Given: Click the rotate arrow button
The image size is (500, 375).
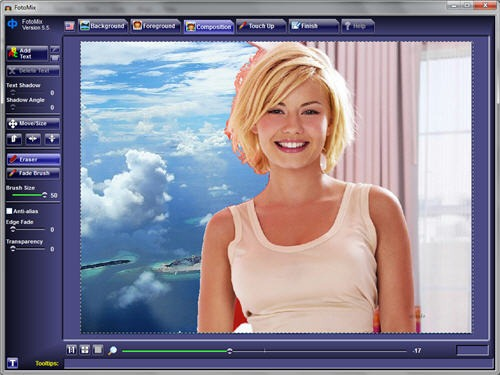Looking at the screenshot, I should [14, 139].
